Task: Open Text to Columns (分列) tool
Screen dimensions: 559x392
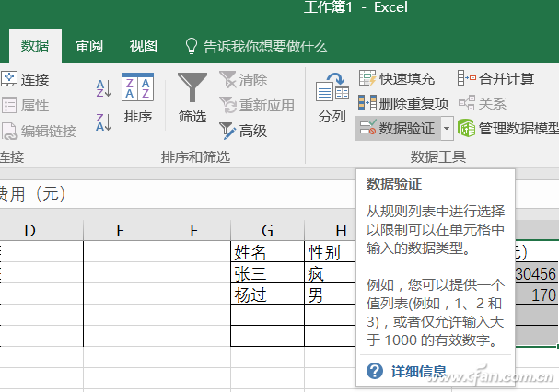Action: coord(332,99)
